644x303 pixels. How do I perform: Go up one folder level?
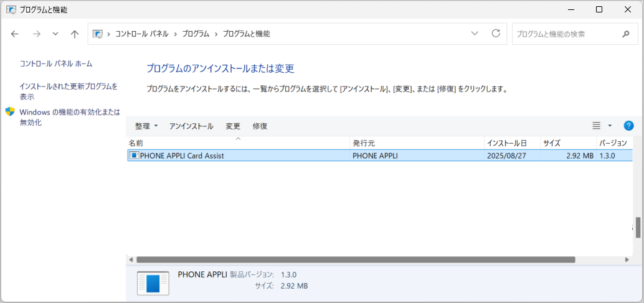click(x=75, y=34)
